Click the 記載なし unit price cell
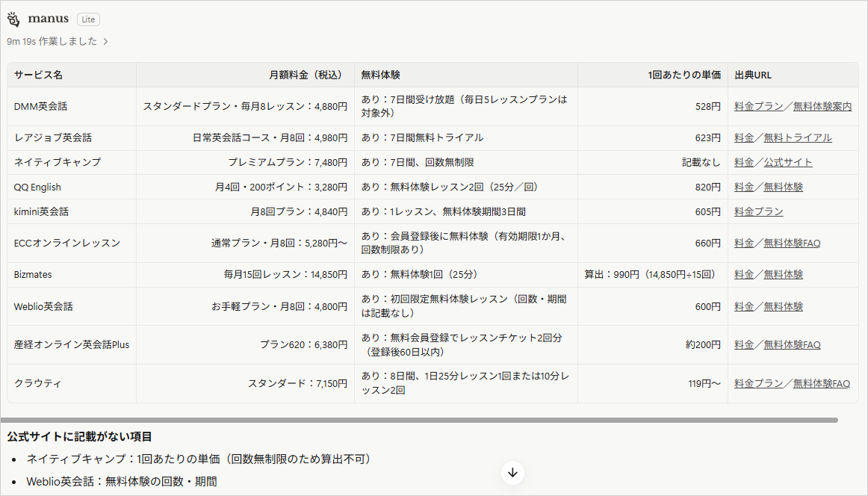868x496 pixels. [x=653, y=162]
